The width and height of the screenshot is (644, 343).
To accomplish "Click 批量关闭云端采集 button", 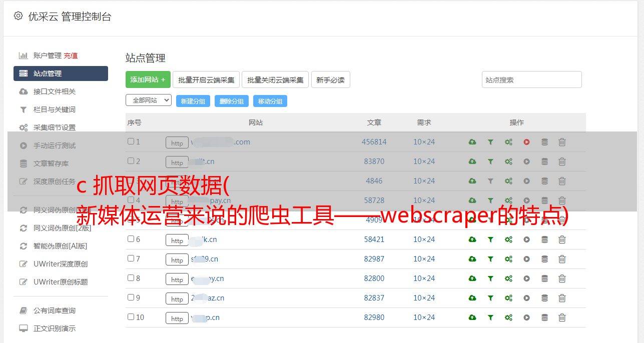I will [275, 79].
